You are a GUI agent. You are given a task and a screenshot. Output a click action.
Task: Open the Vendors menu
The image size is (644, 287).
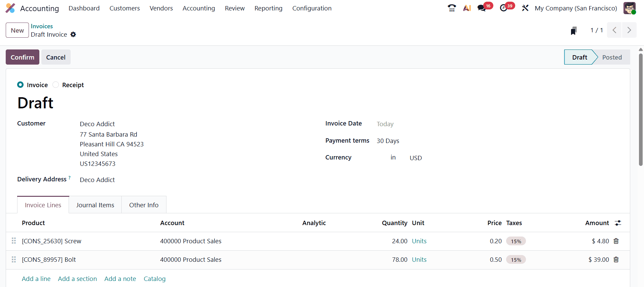(x=161, y=8)
